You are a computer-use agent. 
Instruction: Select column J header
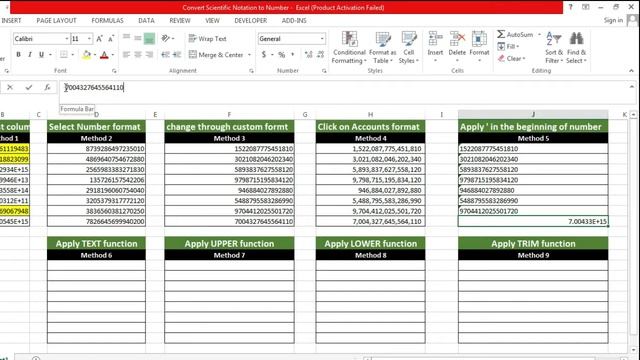click(x=533, y=115)
